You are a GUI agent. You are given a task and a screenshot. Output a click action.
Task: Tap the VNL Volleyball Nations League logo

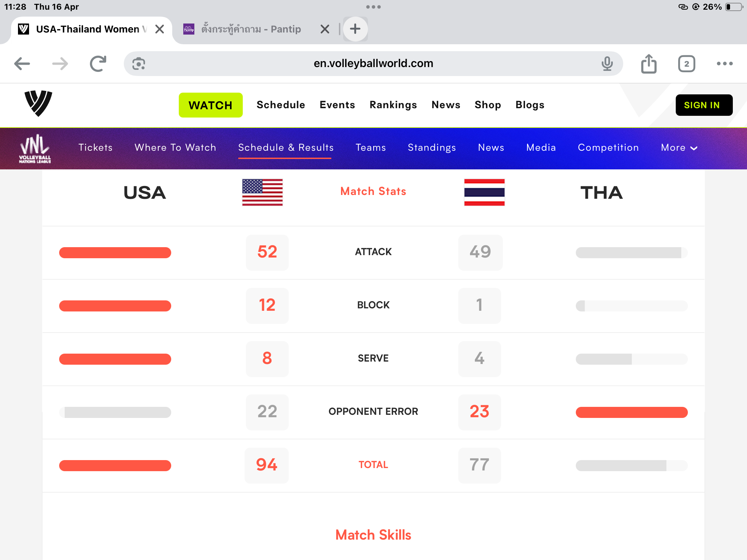coord(35,149)
